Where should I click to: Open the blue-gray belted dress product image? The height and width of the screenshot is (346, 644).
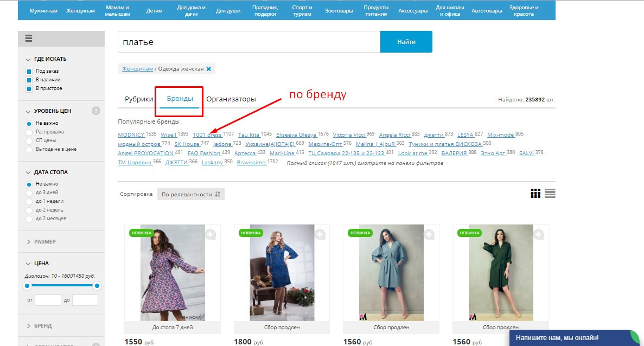(391, 273)
